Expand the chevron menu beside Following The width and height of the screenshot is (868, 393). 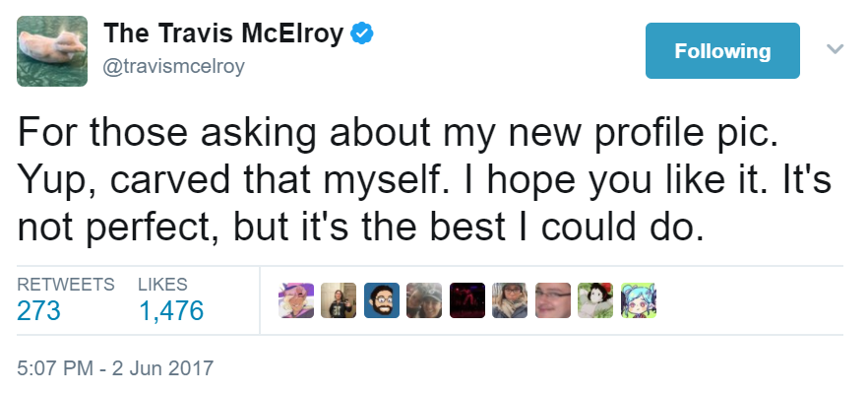(835, 49)
